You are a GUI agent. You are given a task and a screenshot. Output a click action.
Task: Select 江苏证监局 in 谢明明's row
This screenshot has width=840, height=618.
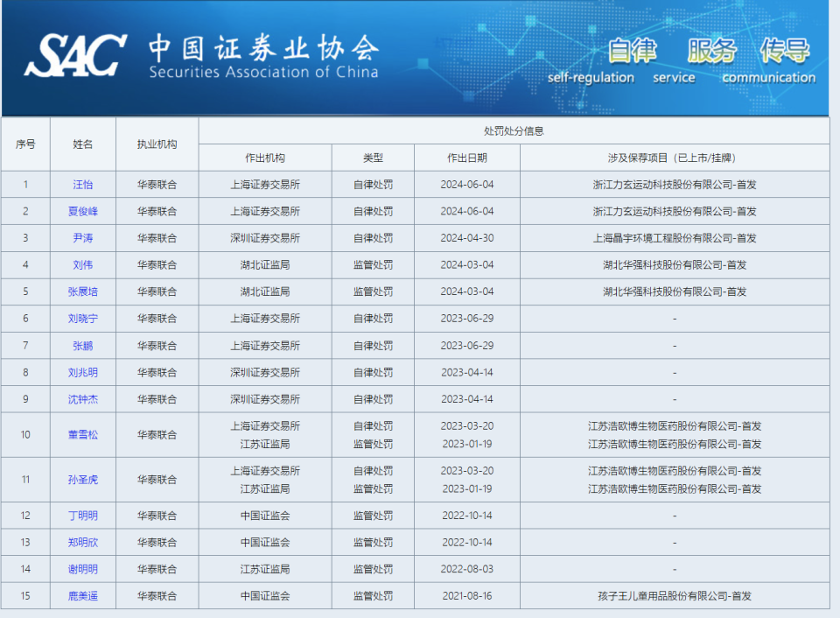click(265, 569)
